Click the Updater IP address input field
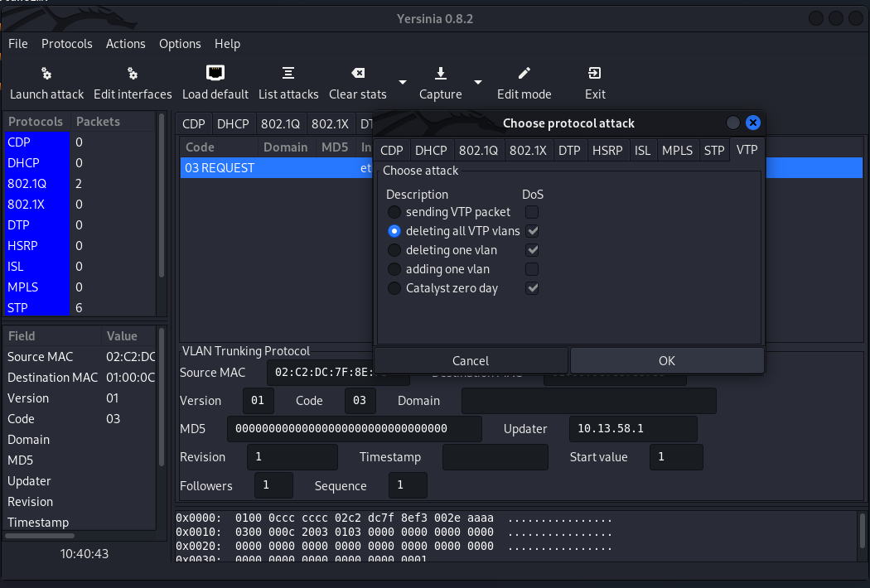 (x=632, y=429)
